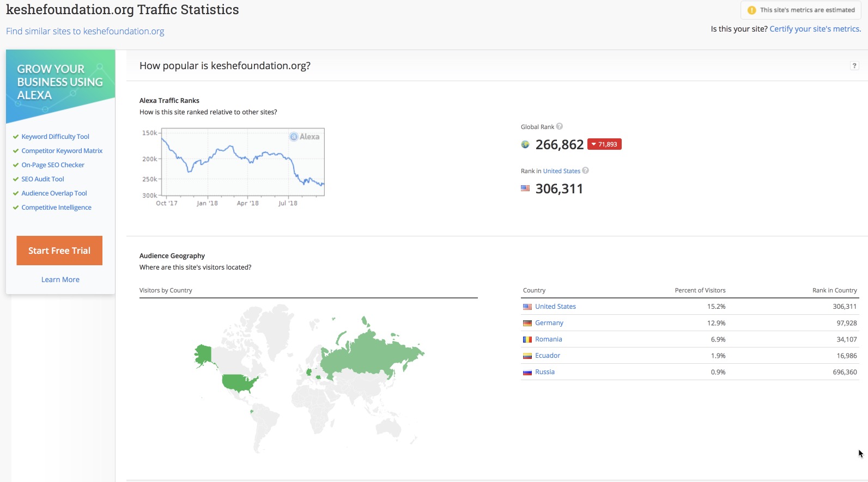Click the globe icon next to global rank 266,862
The height and width of the screenshot is (482, 868).
click(525, 144)
